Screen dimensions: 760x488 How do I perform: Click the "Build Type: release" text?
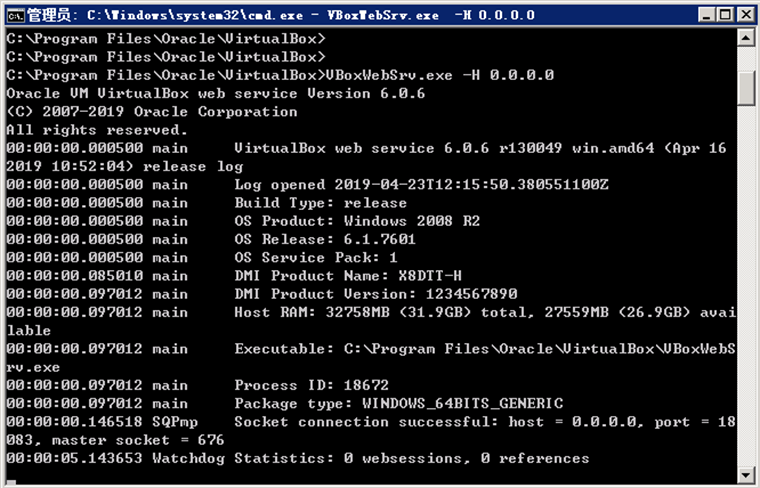pos(320,203)
